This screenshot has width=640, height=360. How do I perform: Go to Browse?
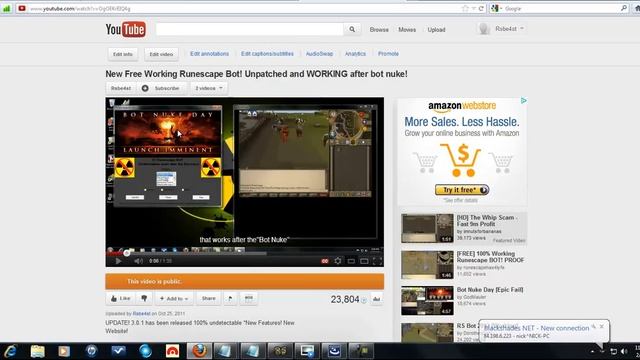tap(379, 30)
